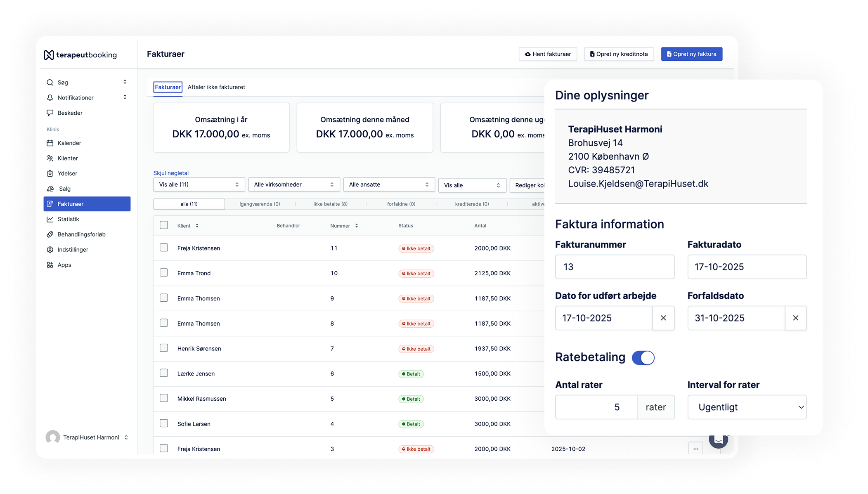Open the Alle virksomheder dropdown
868x494 pixels.
[294, 184]
